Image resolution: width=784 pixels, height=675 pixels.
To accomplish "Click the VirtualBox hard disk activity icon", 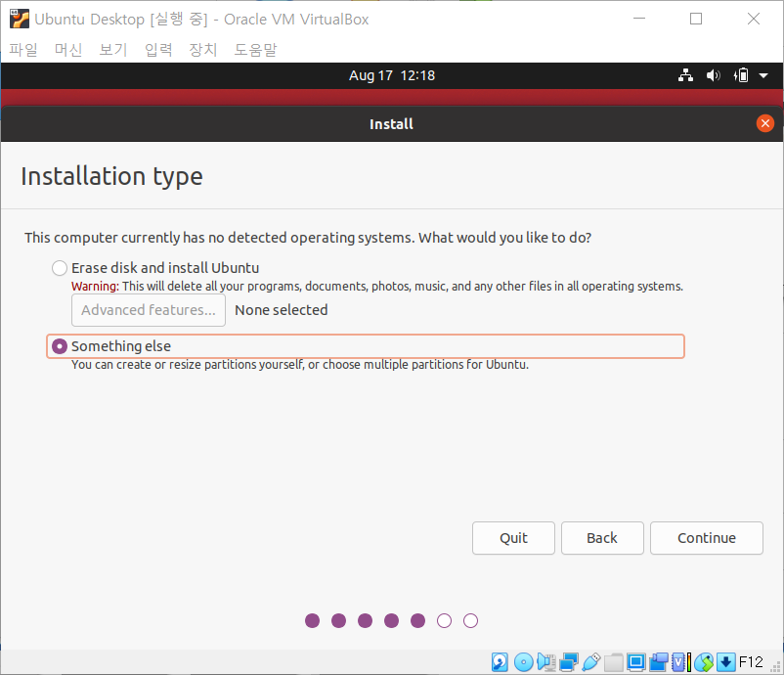I will point(500,662).
